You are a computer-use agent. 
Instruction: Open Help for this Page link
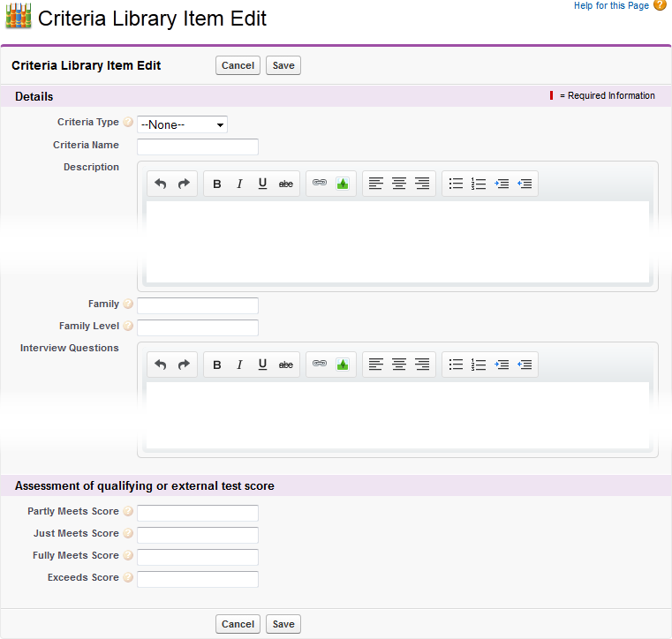click(611, 6)
